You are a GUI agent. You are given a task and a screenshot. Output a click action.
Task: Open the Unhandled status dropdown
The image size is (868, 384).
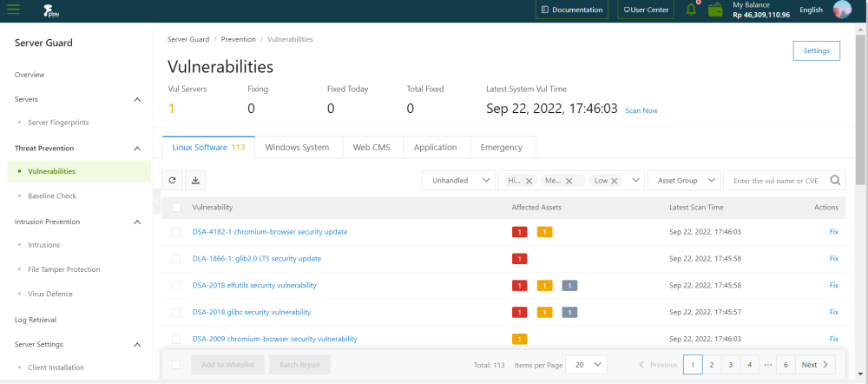[x=458, y=180]
